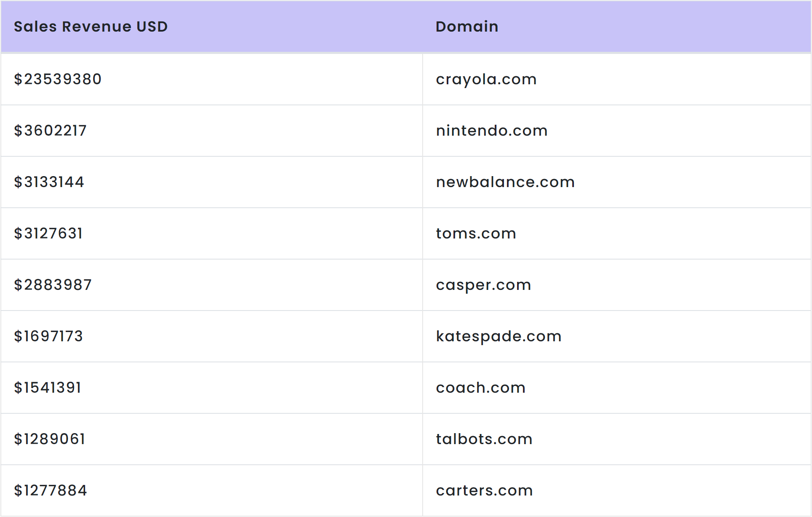812x517 pixels.
Task: Select the $1541391 revenue cell
Action: [x=48, y=388]
